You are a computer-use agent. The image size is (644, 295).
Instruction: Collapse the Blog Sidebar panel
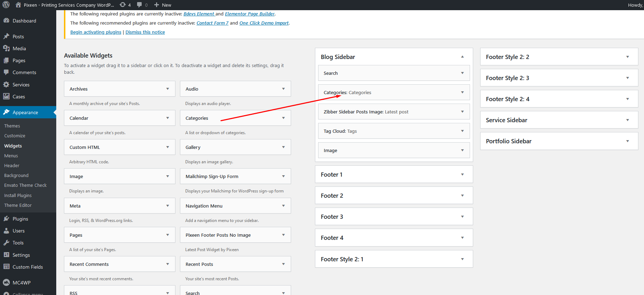click(462, 57)
